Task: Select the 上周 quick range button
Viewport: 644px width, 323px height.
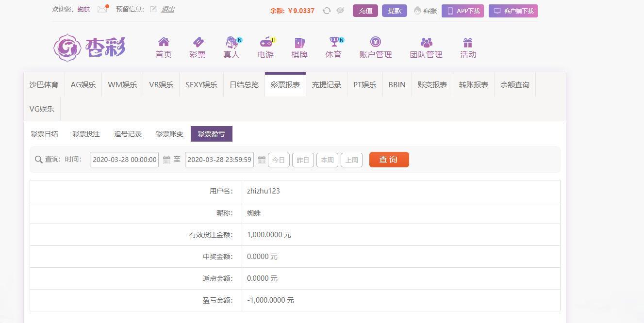Action: click(x=352, y=160)
